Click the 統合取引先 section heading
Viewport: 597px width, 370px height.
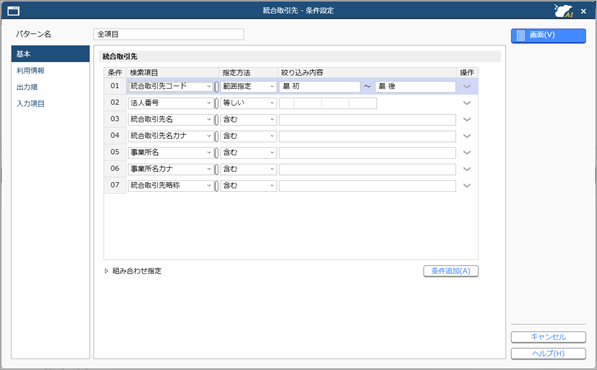120,57
